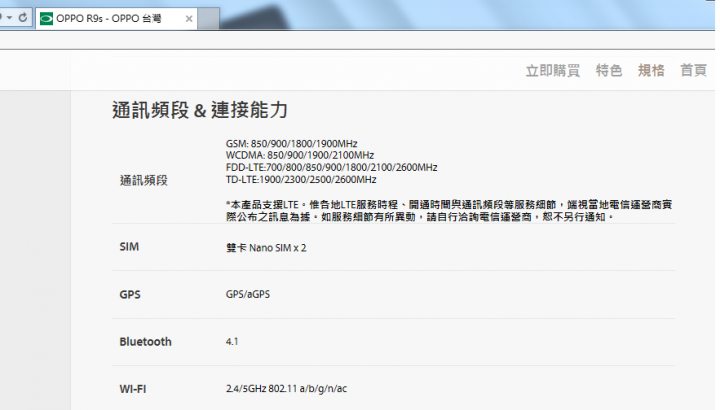Screen dimensions: 720x410
Task: Click the GPS/aGPS value
Action: (x=248, y=294)
